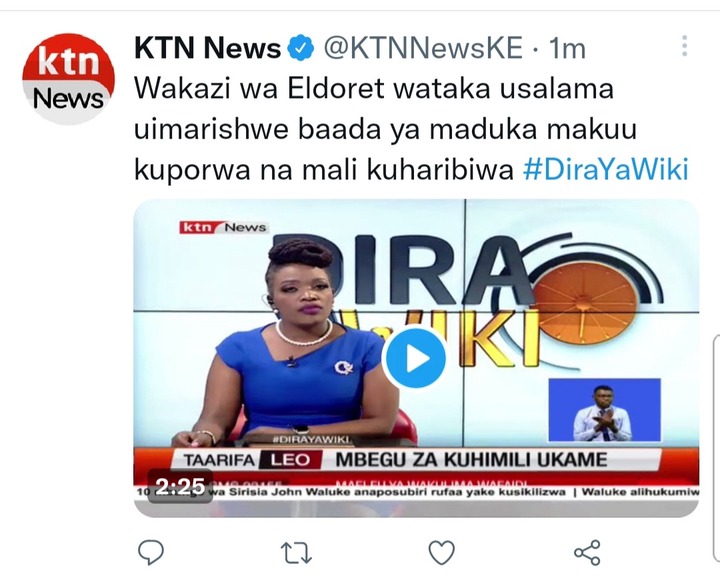Retweet this KTN News post
Image resolution: width=720 pixels, height=586 pixels.
[296, 552]
